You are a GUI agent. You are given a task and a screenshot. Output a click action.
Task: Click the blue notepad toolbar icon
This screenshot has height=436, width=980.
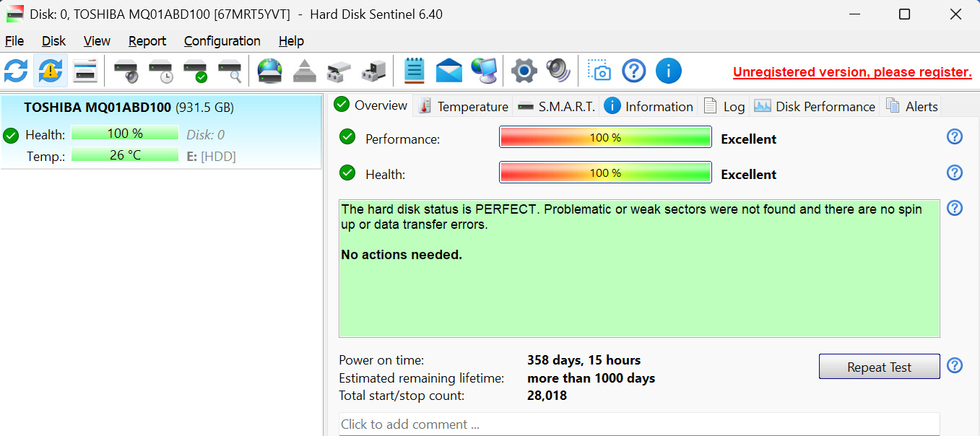click(414, 71)
